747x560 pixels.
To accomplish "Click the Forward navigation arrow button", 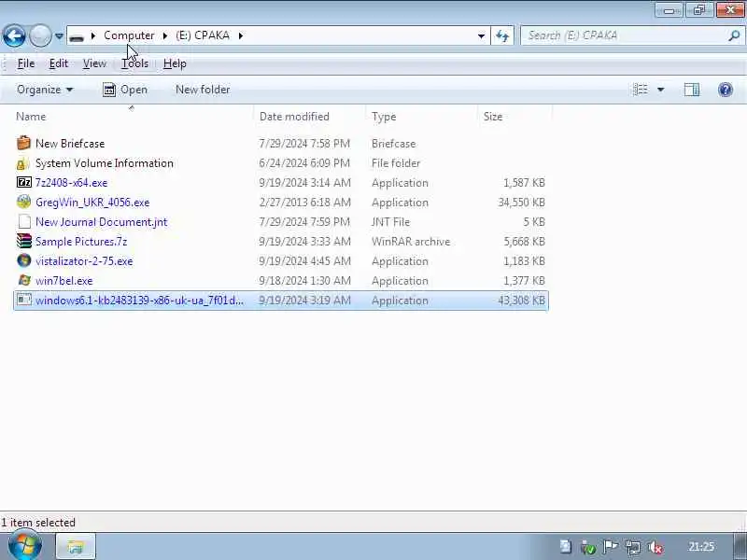I will click(x=40, y=35).
